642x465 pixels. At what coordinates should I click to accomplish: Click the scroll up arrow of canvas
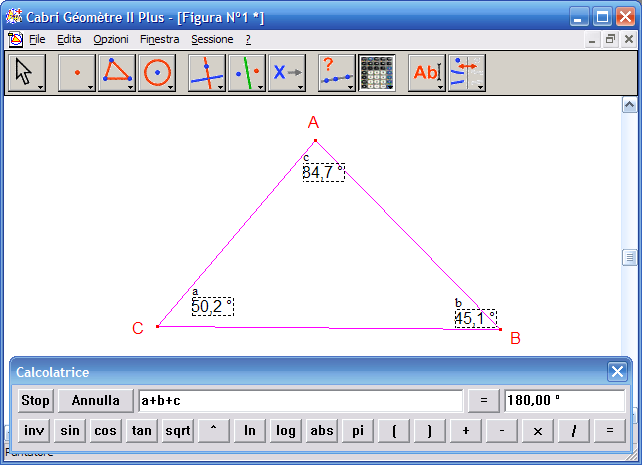click(629, 105)
